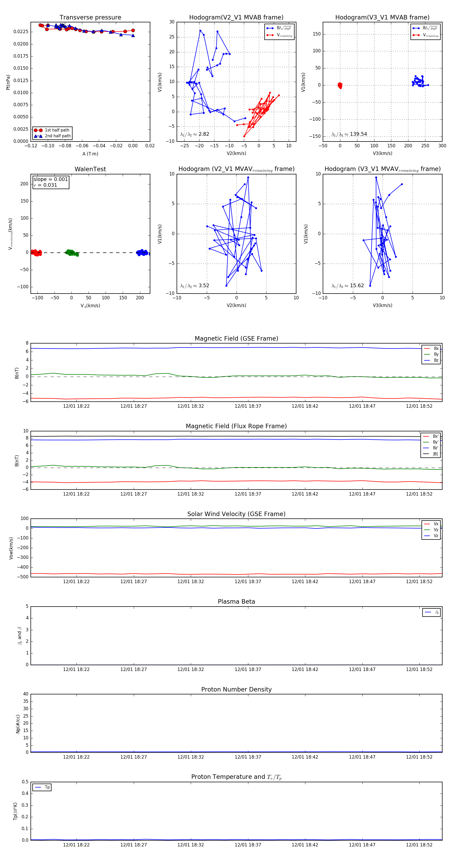Click the "Bz" legend entry in GSE magnetic field
The width and height of the screenshot is (473, 868).
point(431,360)
